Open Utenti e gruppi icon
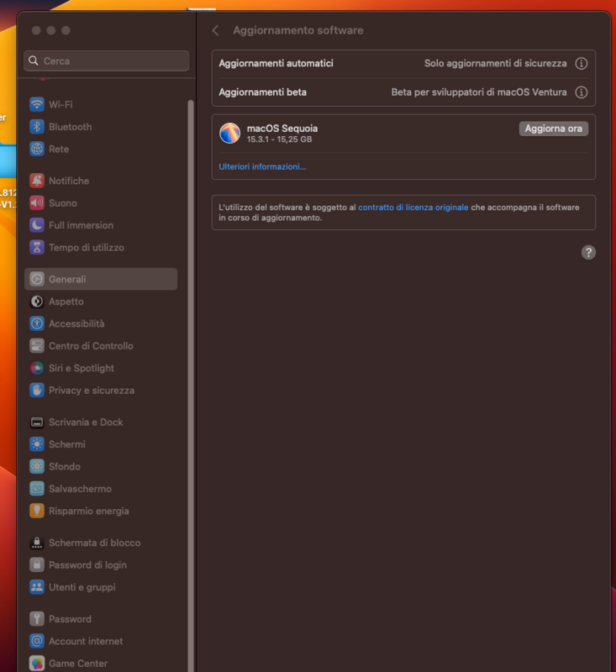 pyautogui.click(x=37, y=587)
